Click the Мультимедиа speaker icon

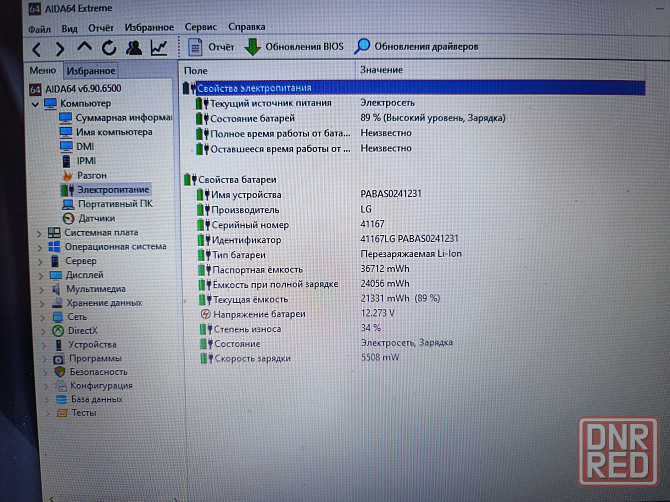click(x=56, y=289)
